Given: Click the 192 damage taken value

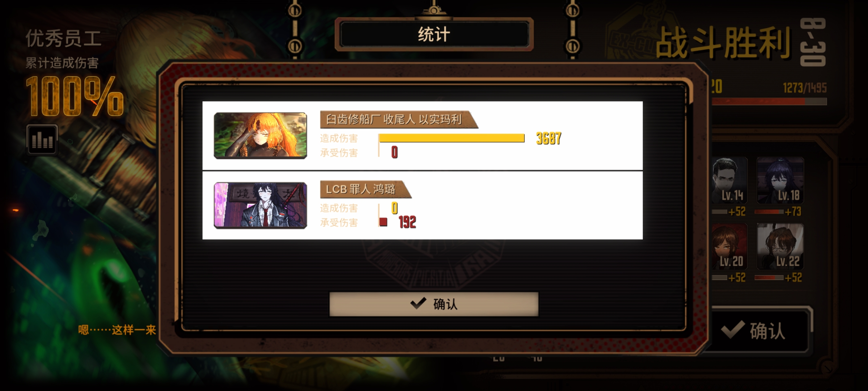Looking at the screenshot, I should coord(408,222).
